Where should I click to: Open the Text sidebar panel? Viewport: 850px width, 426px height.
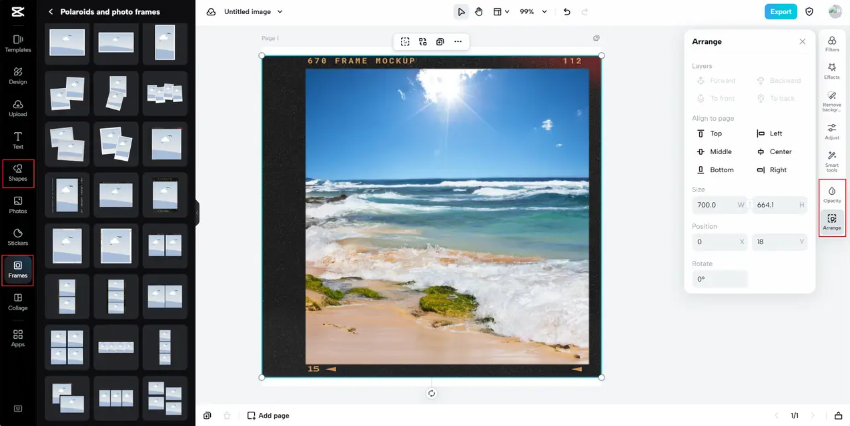(18, 140)
